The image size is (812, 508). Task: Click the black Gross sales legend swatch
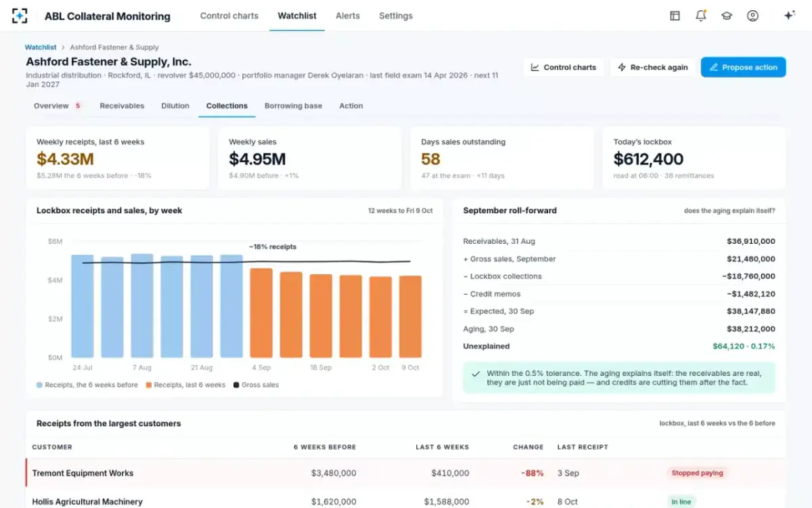click(236, 385)
